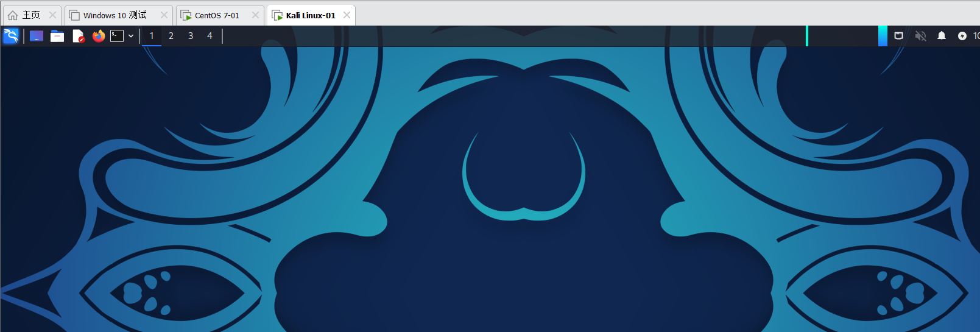Screen dimensions: 980x332
Task: Switch to the Windows 10 测试 tab
Action: tap(115, 15)
